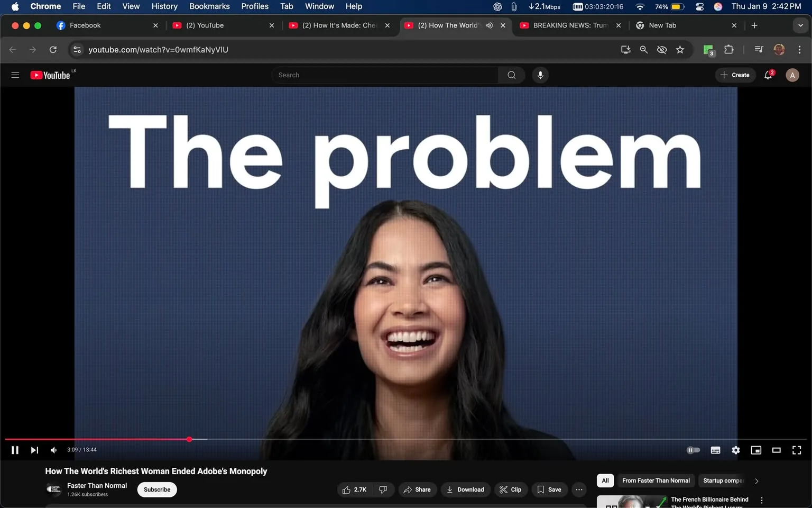Mute the video with the volume icon
Screen dimensions: 812x508
click(x=53, y=450)
